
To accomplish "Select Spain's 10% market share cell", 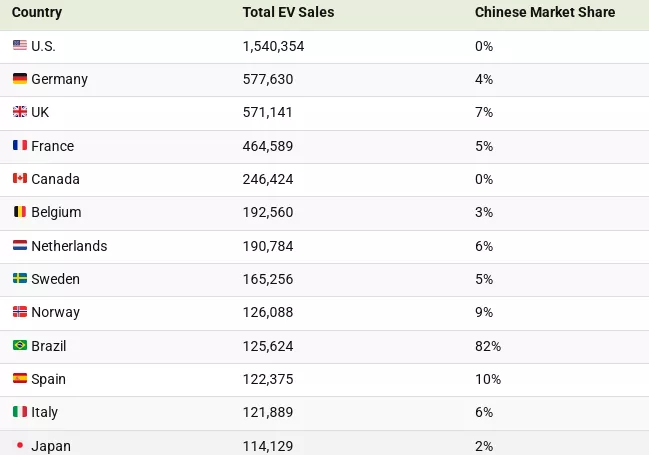I will click(x=488, y=379).
